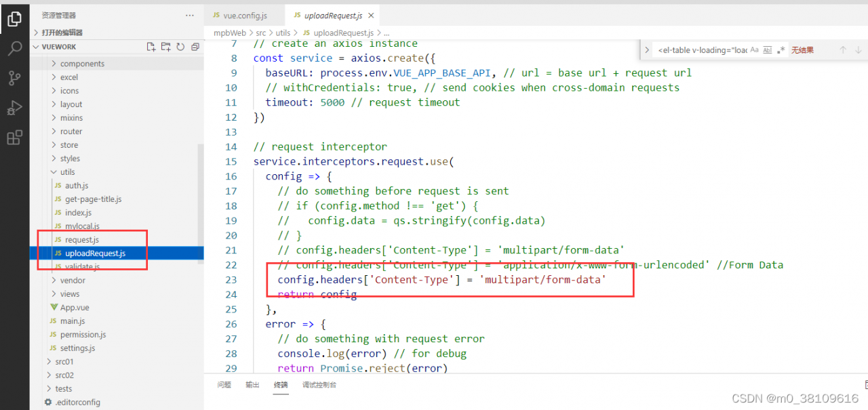This screenshot has width=868, height=410.
Task: Open the 调试控制台 panel tab
Action: coord(319,385)
